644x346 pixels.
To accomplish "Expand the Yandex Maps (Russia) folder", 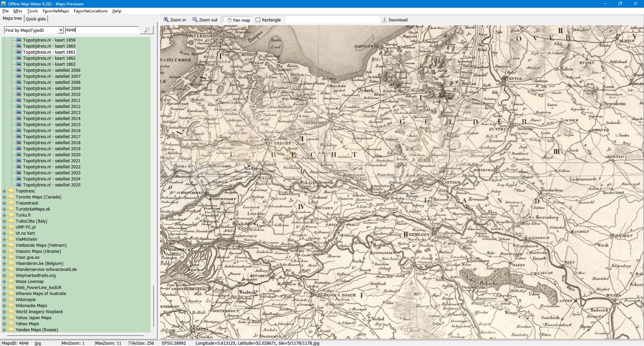I will point(4,330).
